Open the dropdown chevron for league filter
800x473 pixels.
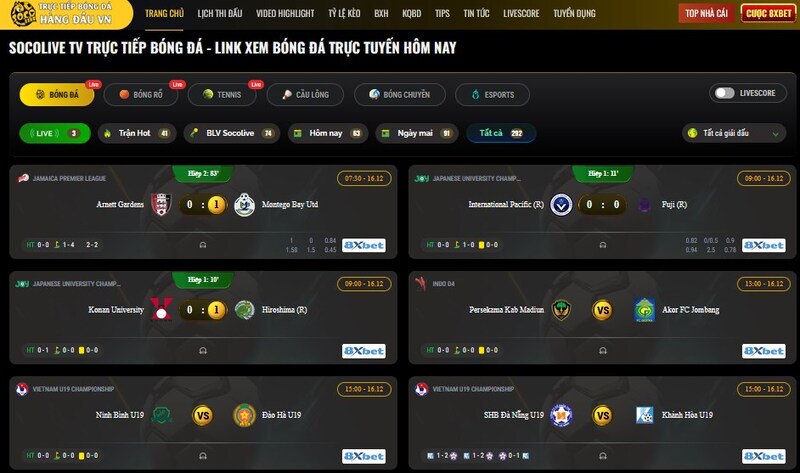(775, 134)
